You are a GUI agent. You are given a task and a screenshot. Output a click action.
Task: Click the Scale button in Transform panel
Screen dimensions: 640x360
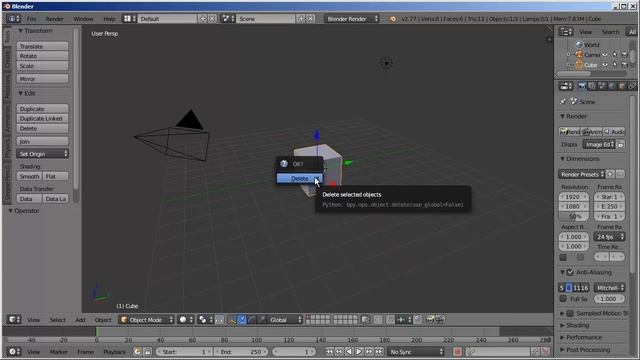click(x=42, y=66)
